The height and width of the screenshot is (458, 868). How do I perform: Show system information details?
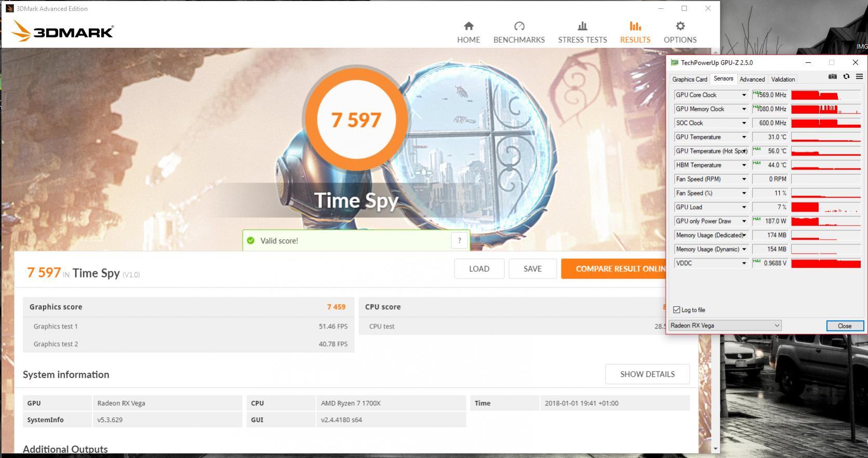pyautogui.click(x=647, y=374)
